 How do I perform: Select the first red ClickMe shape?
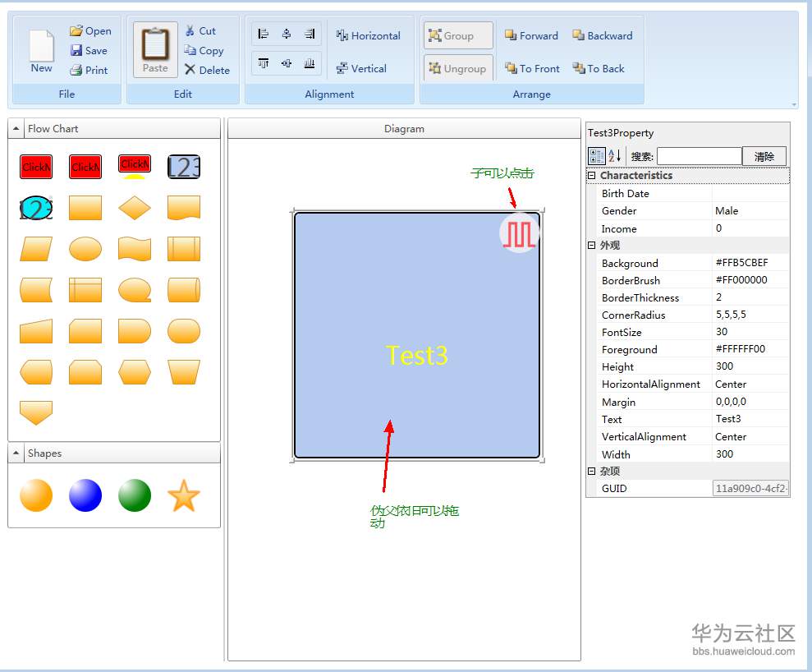(36, 167)
